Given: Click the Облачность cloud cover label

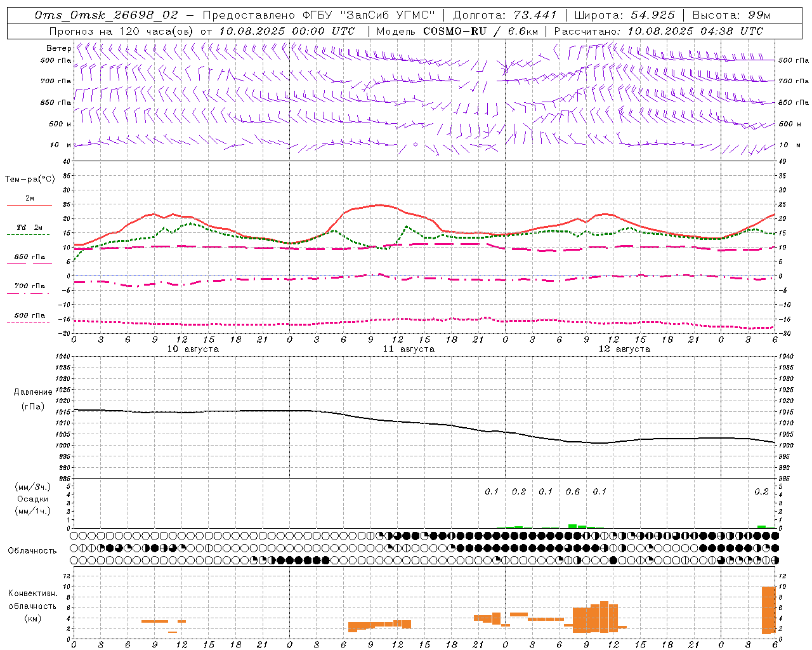Looking at the screenshot, I should [32, 551].
